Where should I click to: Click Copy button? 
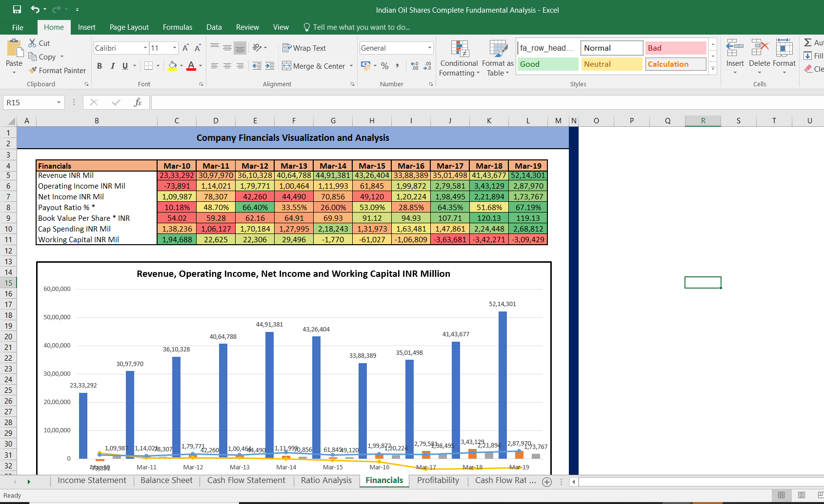42,57
